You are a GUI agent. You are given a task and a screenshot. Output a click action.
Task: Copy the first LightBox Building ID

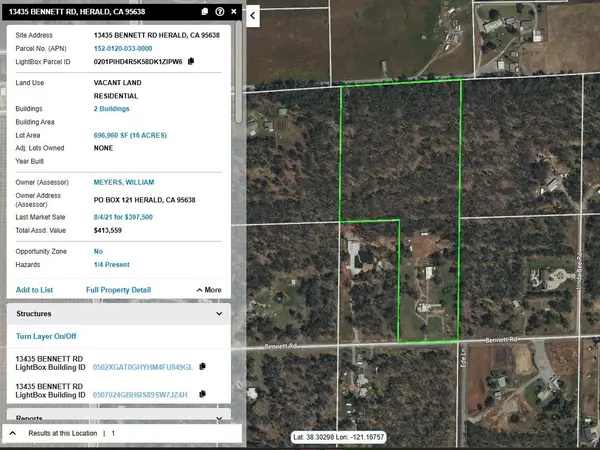202,366
